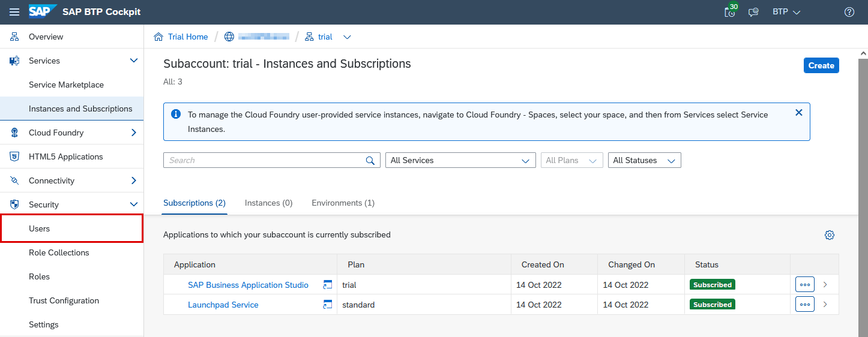Click the info icon in banner
This screenshot has height=337, width=868.
176,114
